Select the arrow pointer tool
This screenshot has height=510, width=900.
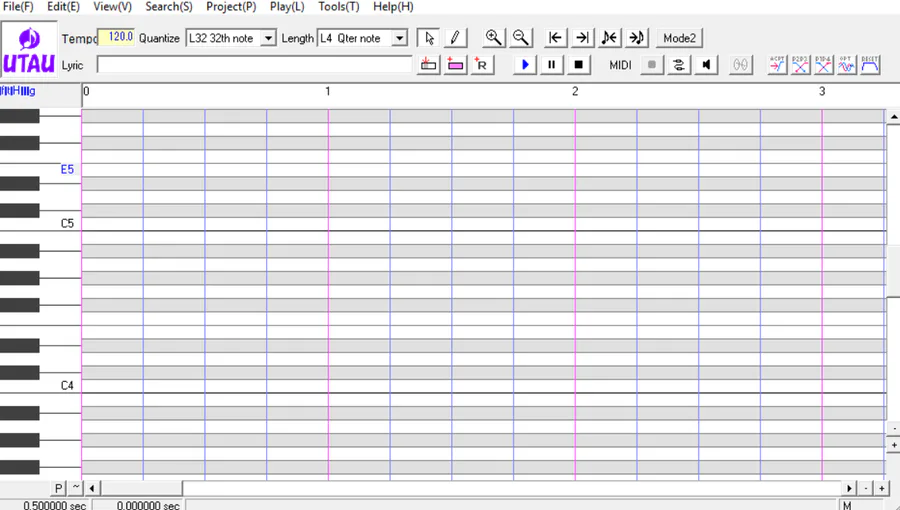click(429, 38)
